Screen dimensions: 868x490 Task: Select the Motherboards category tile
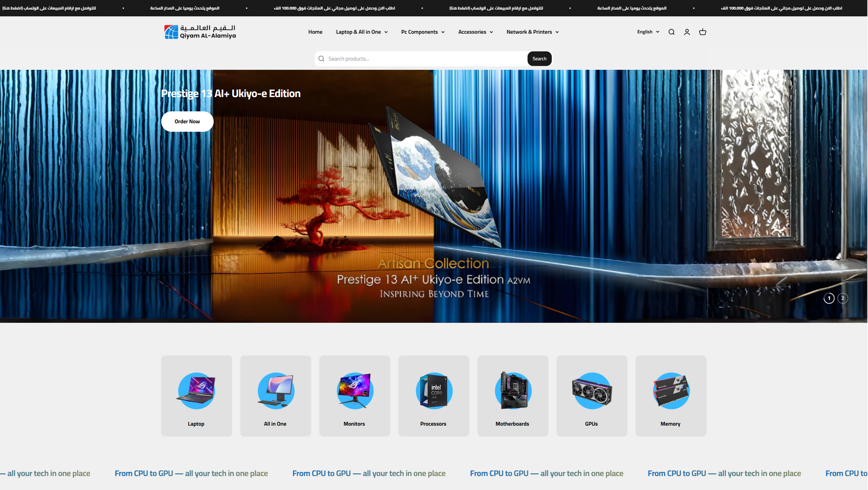click(x=512, y=396)
